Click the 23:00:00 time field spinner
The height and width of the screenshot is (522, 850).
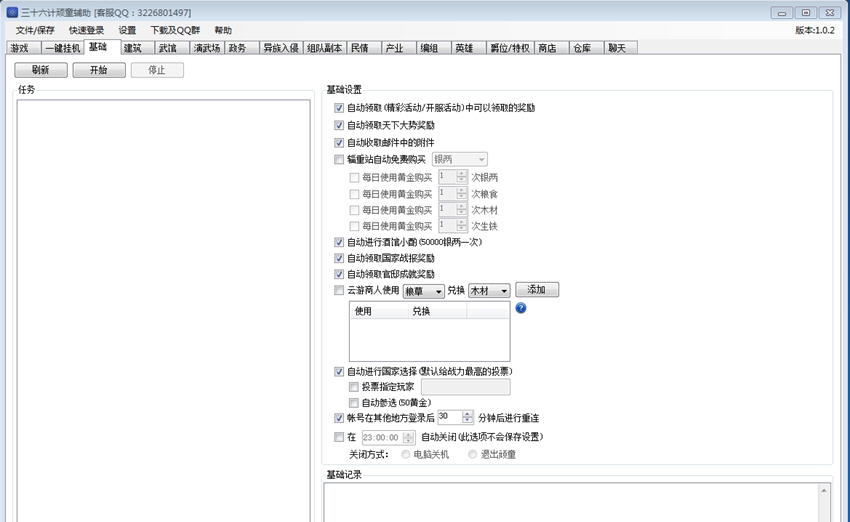[x=409, y=437]
